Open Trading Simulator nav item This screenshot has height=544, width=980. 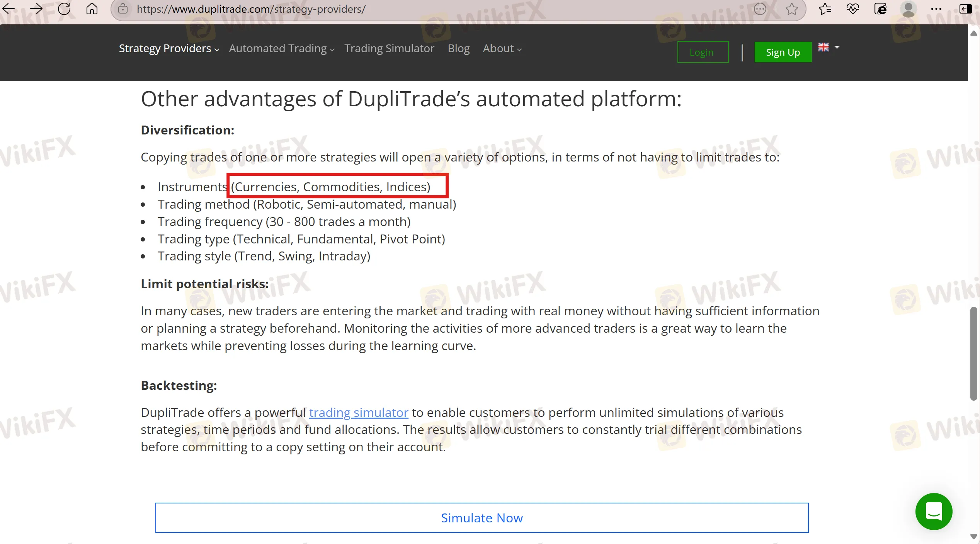[389, 49]
